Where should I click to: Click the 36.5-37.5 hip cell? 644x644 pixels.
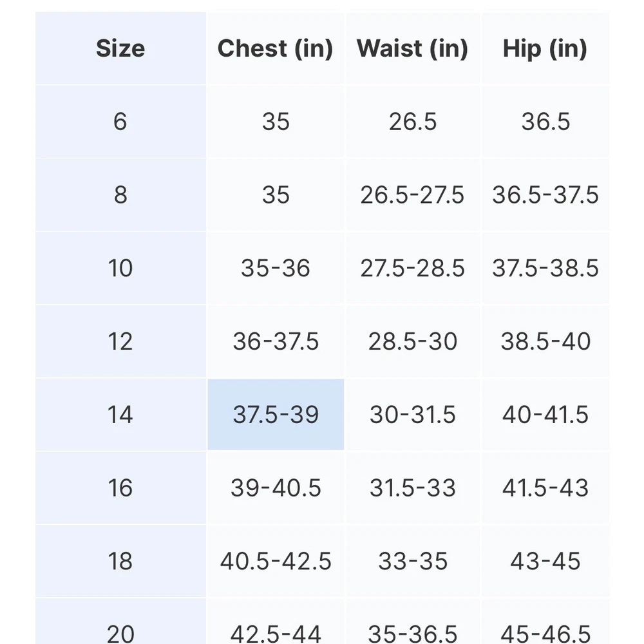(x=545, y=194)
